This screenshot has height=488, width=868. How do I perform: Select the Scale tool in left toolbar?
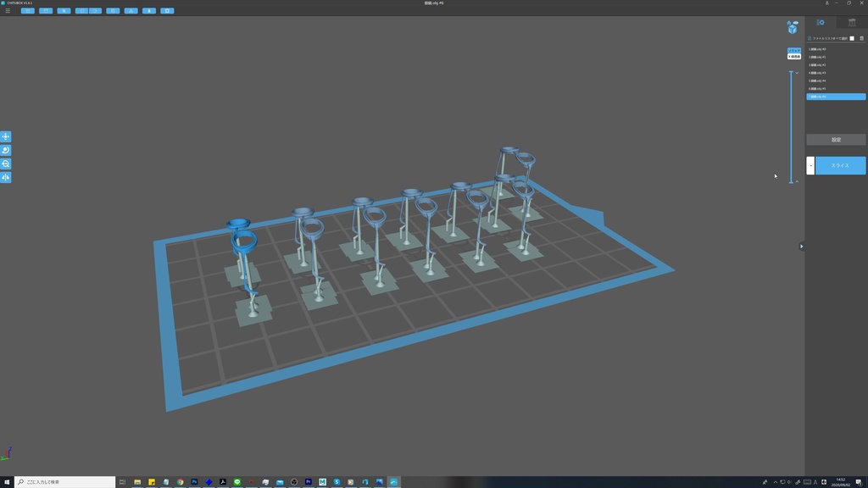(x=6, y=164)
